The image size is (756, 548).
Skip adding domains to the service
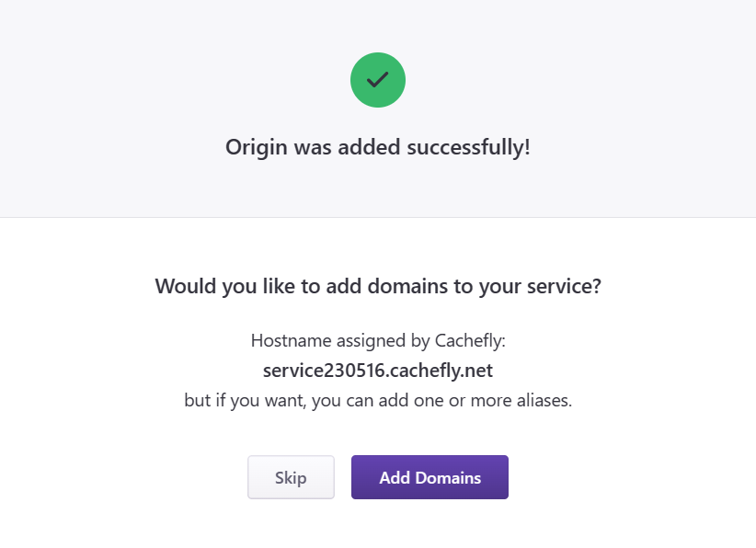click(291, 477)
